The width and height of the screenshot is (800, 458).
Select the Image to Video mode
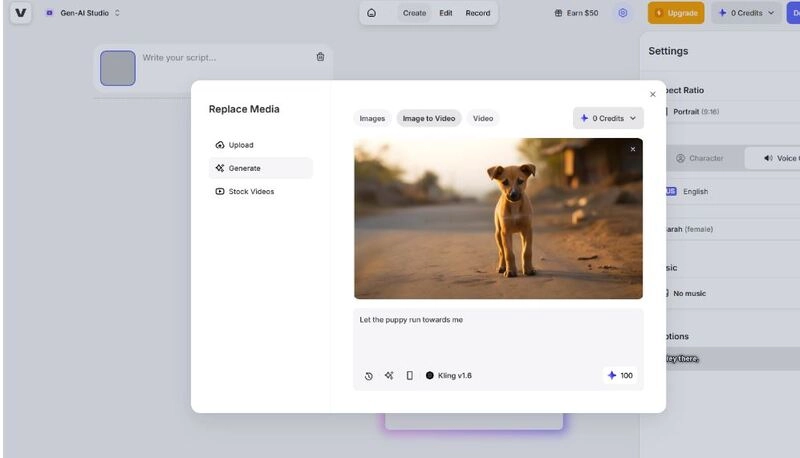428,118
